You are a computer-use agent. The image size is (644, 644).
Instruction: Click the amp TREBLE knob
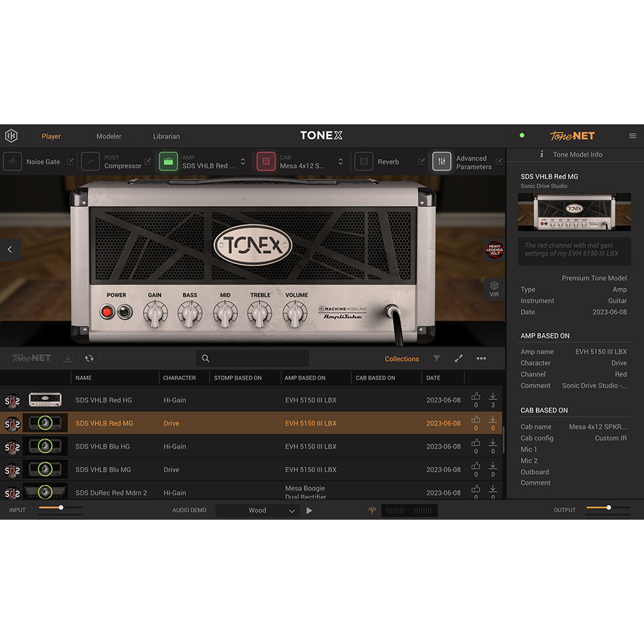click(260, 313)
